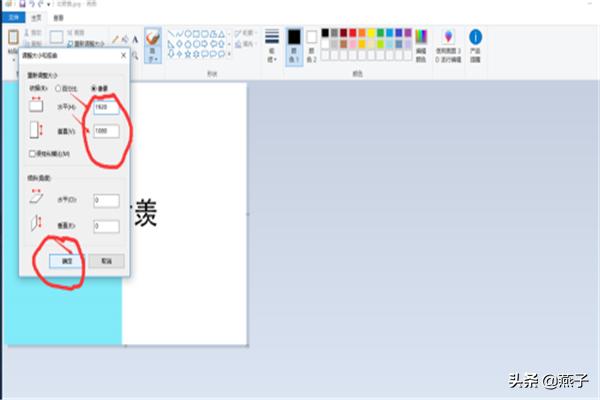Open the quick access toolbar dropdown arrow
This screenshot has width=600, height=400.
49,5
